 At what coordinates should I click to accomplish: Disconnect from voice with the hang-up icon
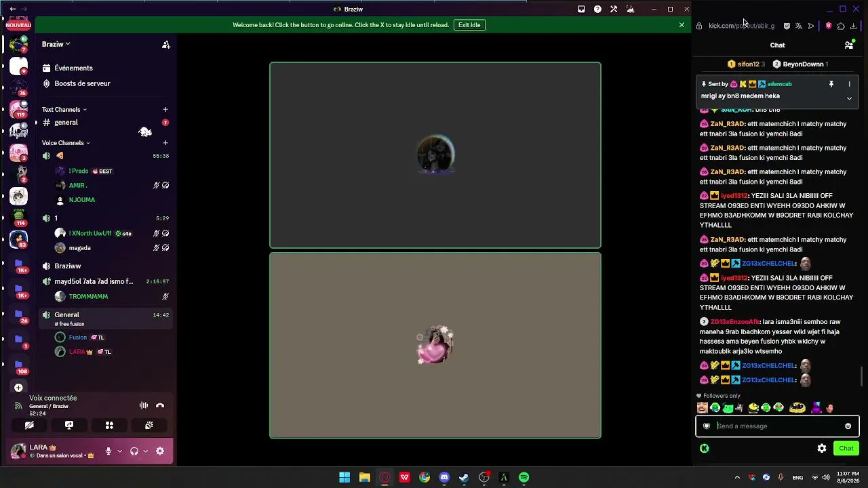pos(160,405)
